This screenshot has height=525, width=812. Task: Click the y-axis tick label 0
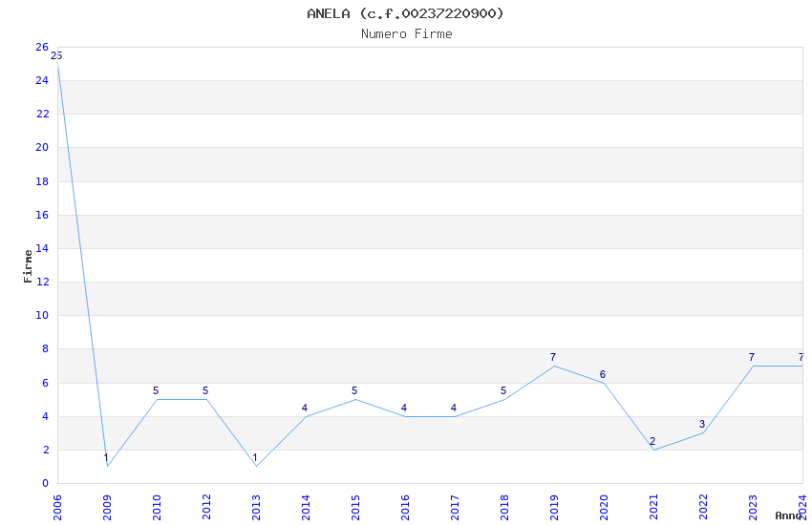pos(46,483)
